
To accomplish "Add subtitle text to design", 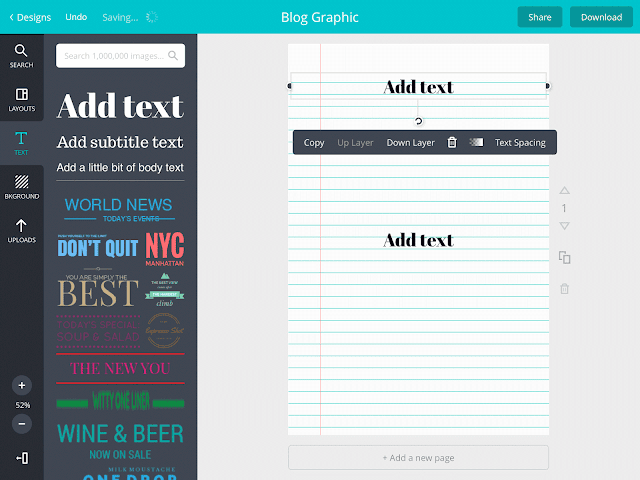I will [x=120, y=142].
